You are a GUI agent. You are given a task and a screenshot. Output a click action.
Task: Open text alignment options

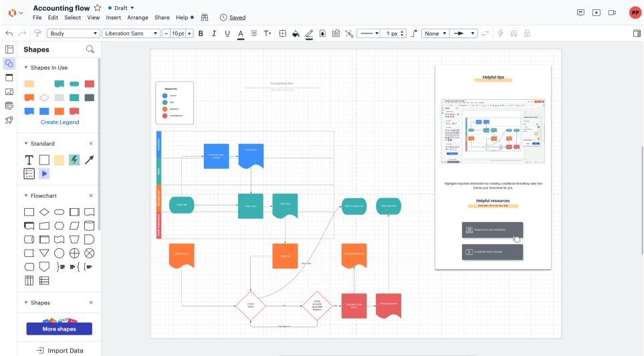click(254, 33)
